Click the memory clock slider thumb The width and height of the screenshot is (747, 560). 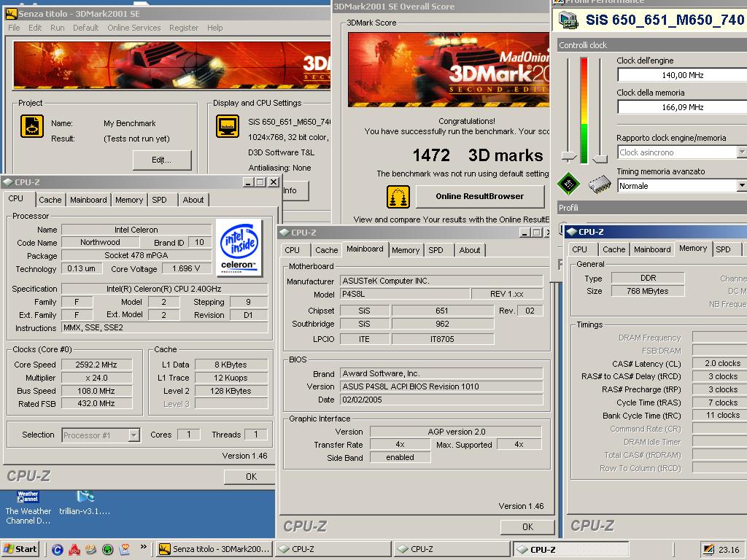pos(600,158)
